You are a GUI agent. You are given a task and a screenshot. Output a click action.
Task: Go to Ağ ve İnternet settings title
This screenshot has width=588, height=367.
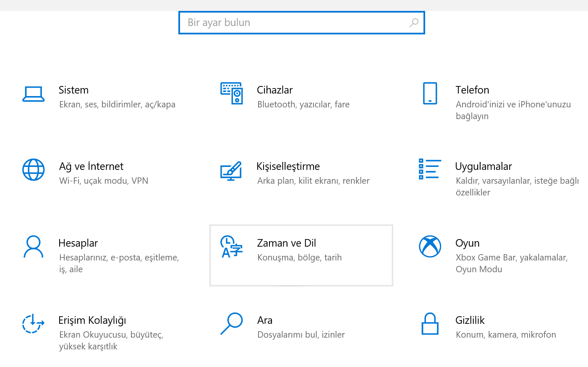click(91, 167)
